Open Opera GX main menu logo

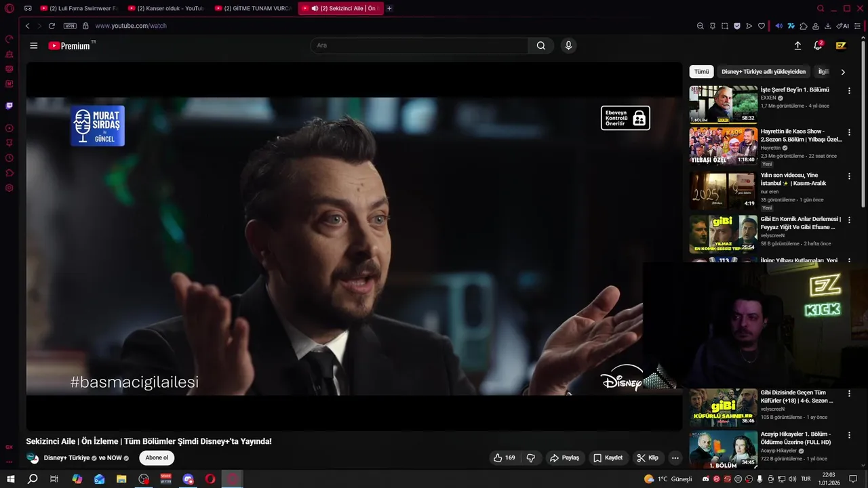pyautogui.click(x=9, y=8)
